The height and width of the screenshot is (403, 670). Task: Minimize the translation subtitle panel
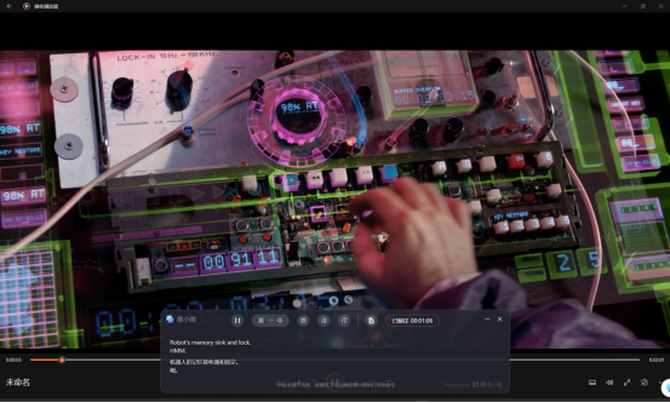pyautogui.click(x=487, y=319)
